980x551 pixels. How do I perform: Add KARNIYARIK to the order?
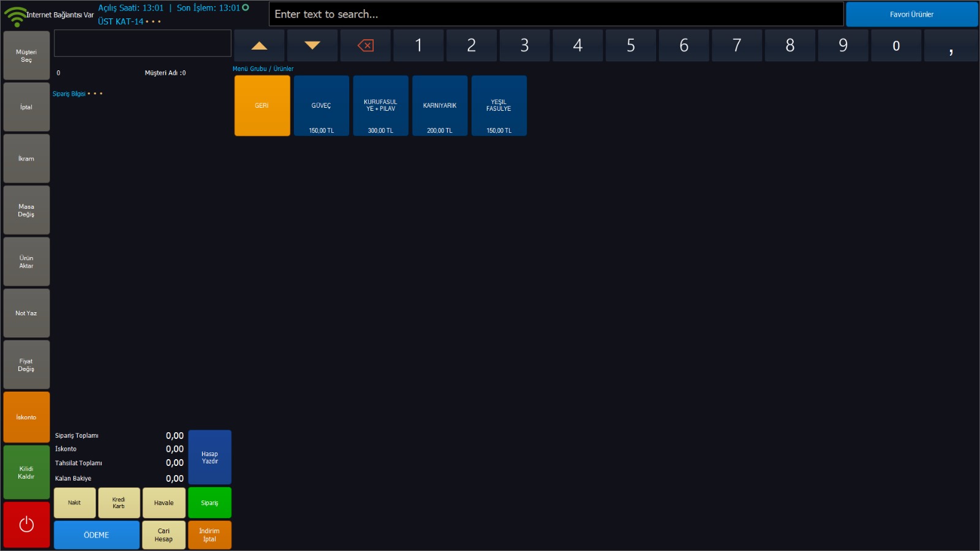440,106
